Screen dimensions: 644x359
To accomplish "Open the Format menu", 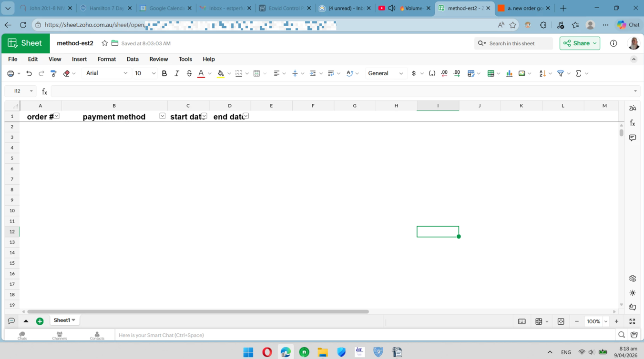I will 107,59.
